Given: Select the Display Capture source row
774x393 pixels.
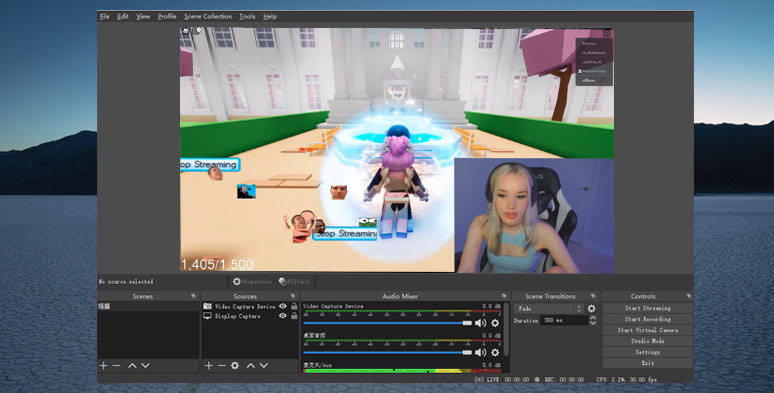Looking at the screenshot, I should point(250,316).
